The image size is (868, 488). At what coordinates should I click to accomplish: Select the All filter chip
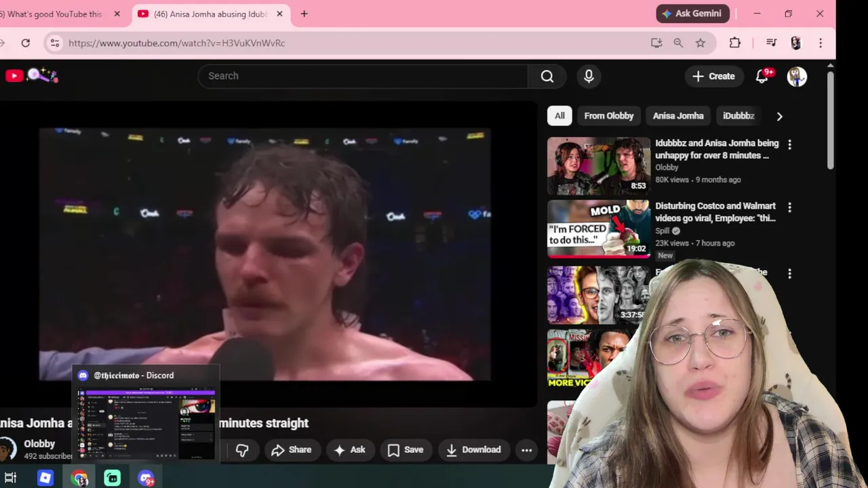(x=559, y=116)
